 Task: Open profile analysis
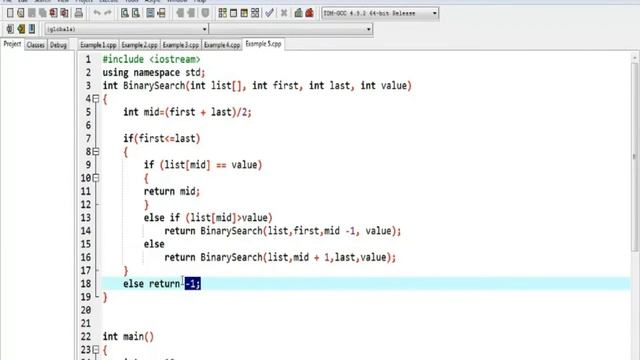click(x=298, y=13)
